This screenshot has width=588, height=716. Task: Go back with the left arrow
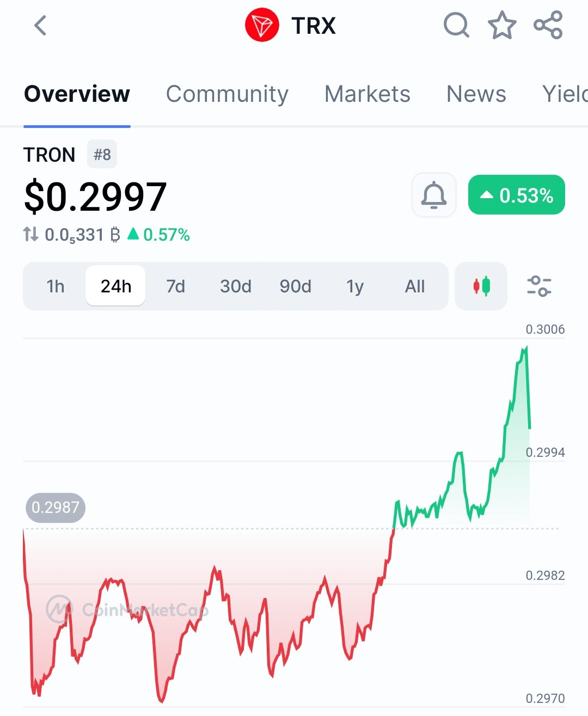pyautogui.click(x=40, y=26)
